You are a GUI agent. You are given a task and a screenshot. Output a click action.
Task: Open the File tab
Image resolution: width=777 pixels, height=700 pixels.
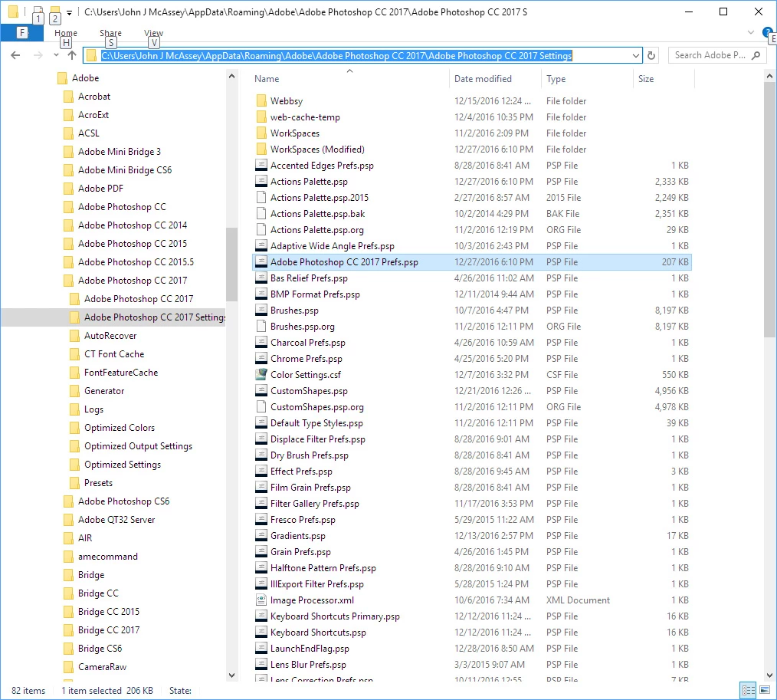(x=21, y=33)
